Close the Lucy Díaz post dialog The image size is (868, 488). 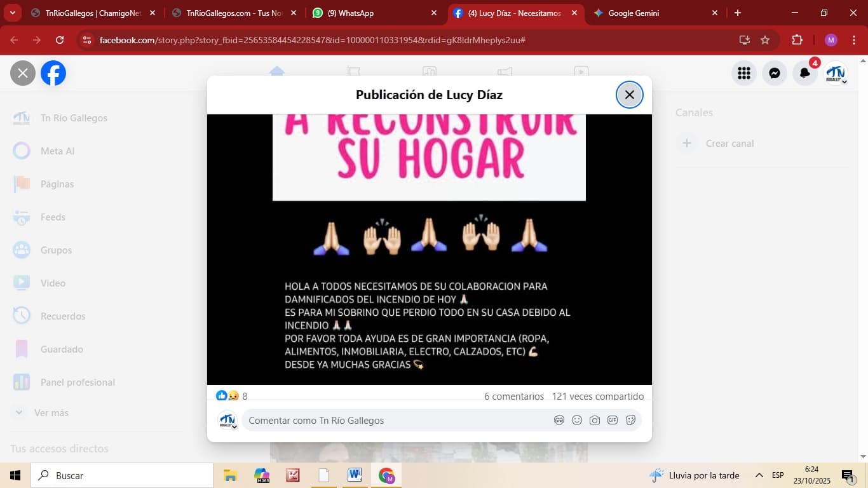pyautogui.click(x=629, y=95)
